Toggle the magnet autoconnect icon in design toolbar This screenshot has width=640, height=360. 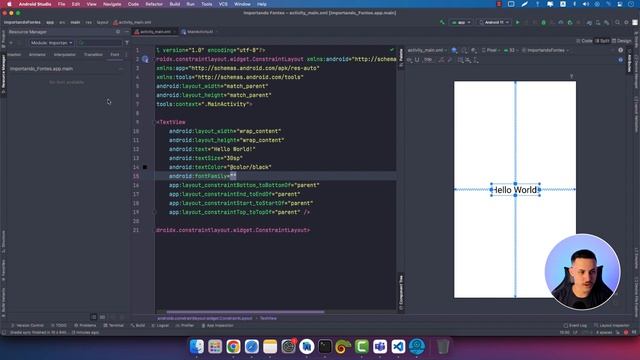[417, 60]
